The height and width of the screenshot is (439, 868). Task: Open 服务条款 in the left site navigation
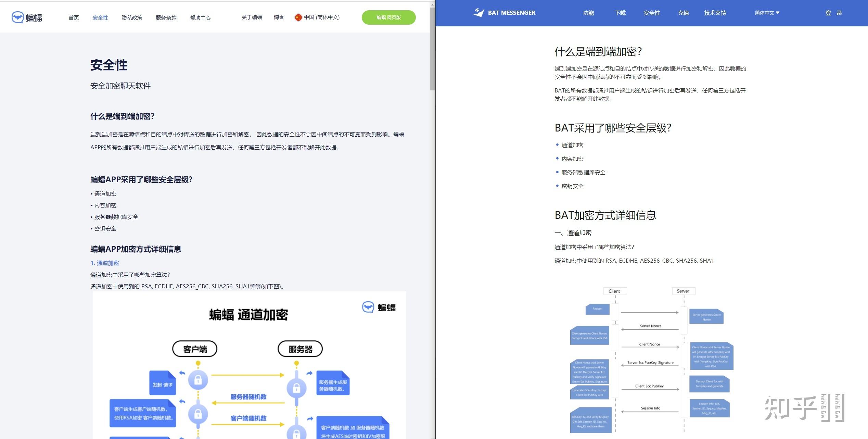point(166,17)
